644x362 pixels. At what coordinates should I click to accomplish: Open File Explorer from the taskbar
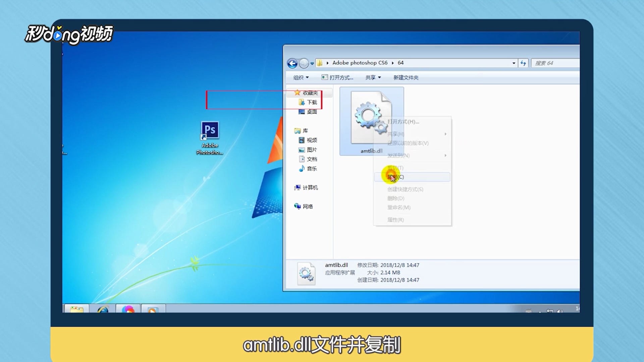point(76,309)
